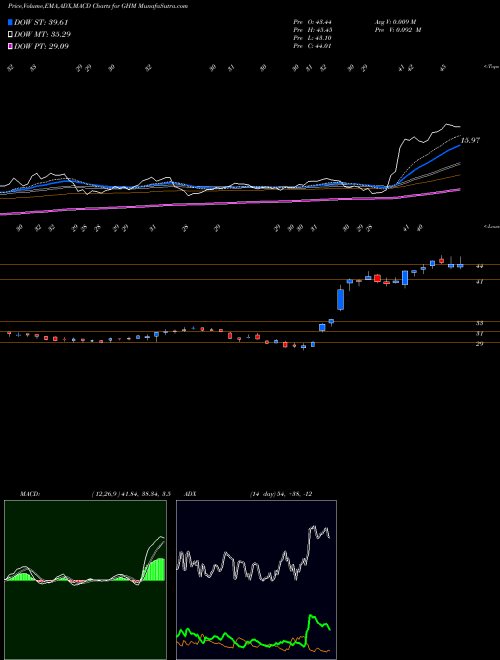Click the '<Lows' axis label

click(x=491, y=226)
